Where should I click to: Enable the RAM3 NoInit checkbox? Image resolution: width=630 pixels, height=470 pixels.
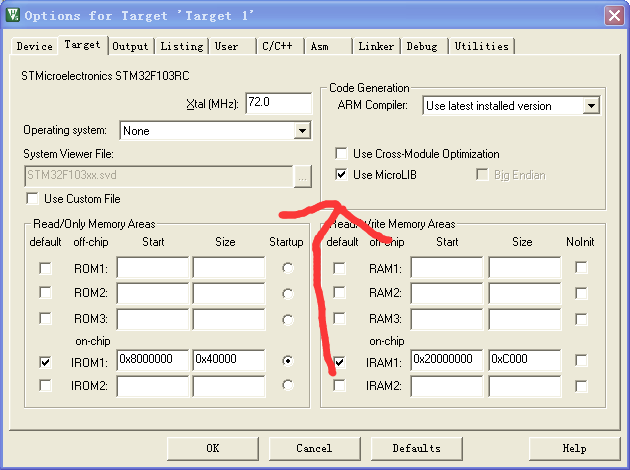581,319
